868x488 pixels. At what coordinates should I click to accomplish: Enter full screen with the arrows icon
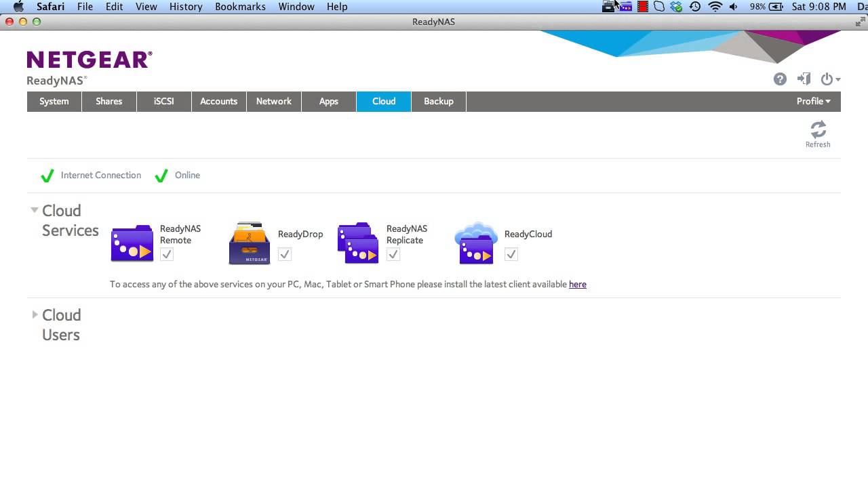(860, 22)
